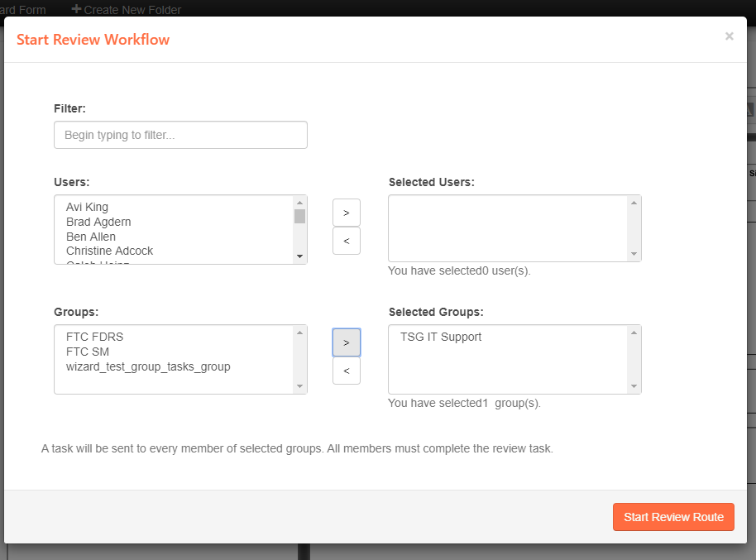Click the Users list scroll-down arrow
756x560 pixels.
click(299, 256)
